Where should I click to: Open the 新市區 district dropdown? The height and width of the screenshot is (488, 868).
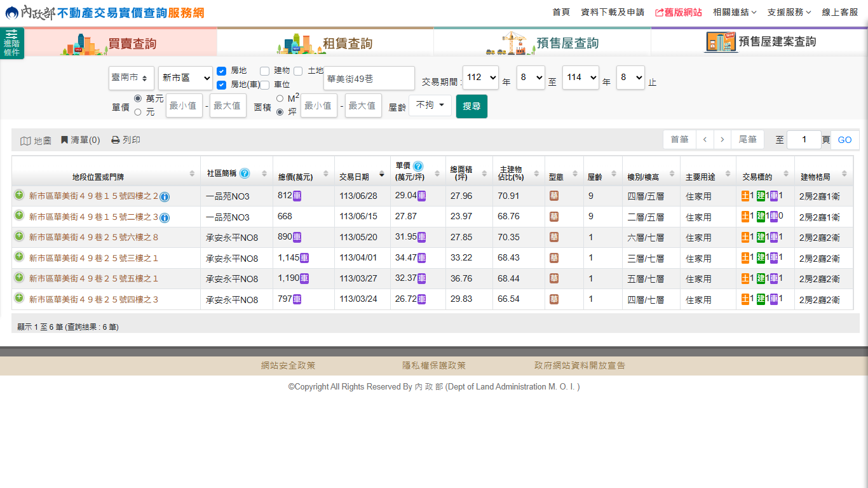pos(186,78)
